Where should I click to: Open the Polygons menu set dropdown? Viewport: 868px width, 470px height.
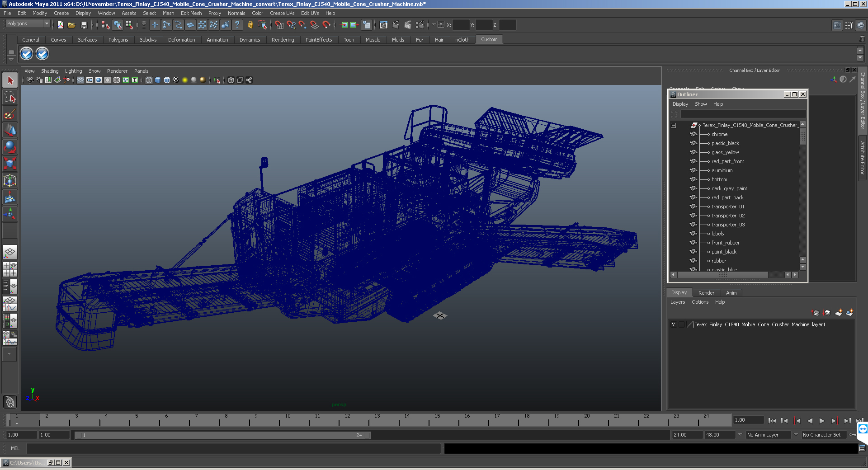pos(28,23)
